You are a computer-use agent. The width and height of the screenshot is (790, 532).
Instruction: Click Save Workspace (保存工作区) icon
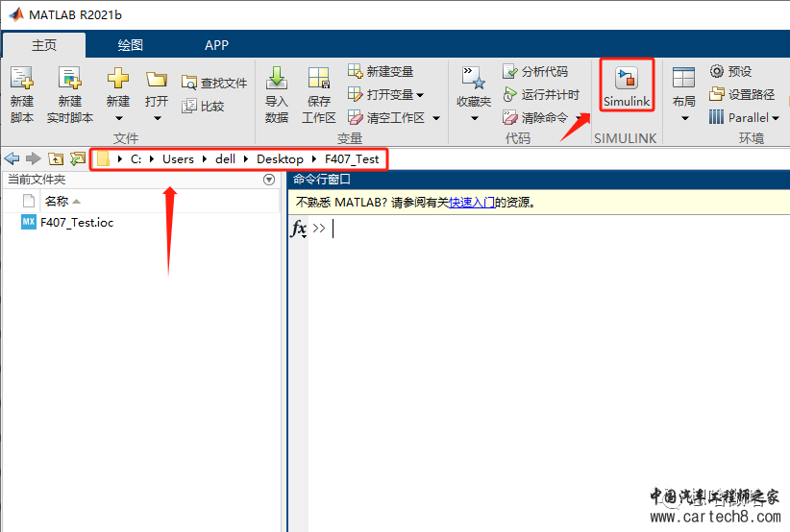point(318,79)
